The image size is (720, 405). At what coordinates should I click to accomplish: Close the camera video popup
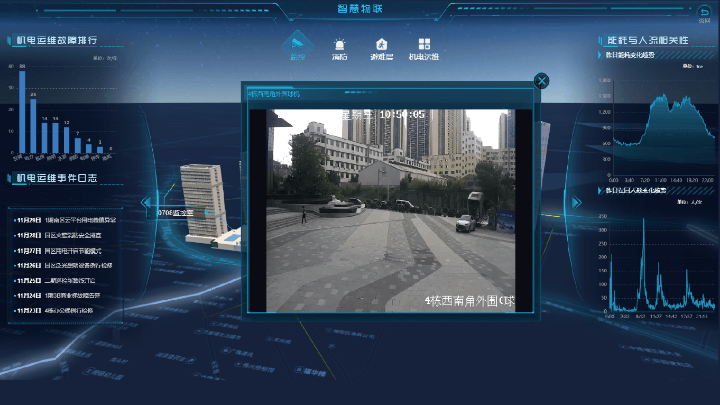(541, 81)
